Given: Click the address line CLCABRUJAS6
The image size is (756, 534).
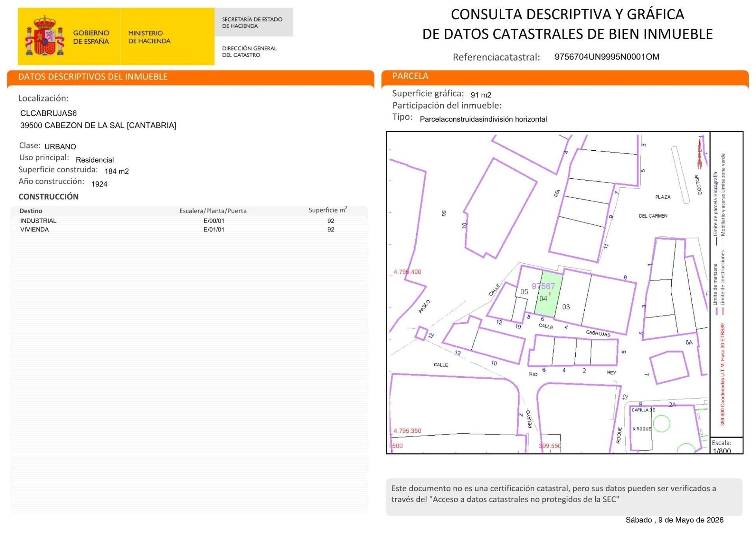Looking at the screenshot, I should (x=48, y=113).
